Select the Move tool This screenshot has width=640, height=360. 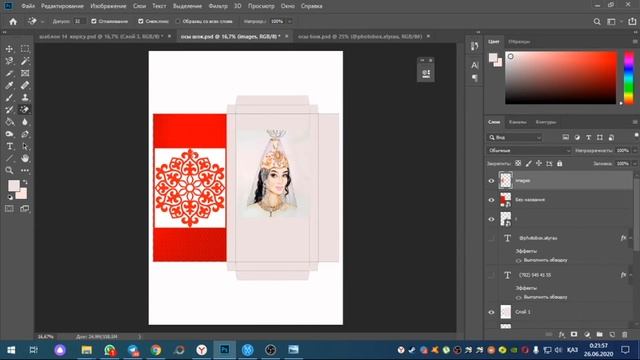(x=9, y=49)
